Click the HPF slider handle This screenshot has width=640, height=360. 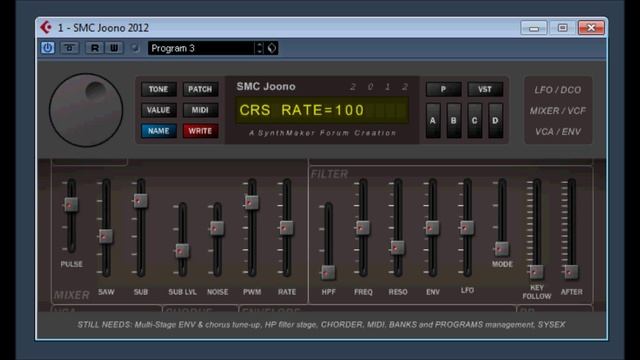(x=328, y=273)
